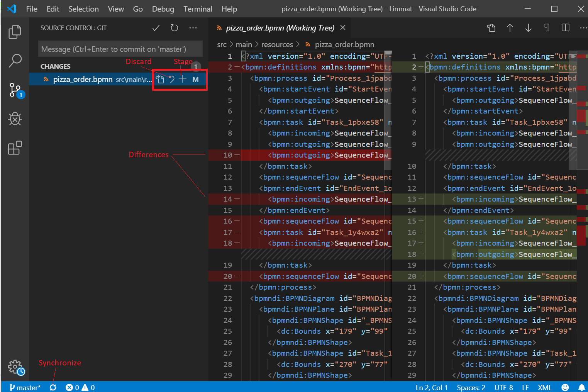
Task: Open editor More Actions ellipsis
Action: 583,28
